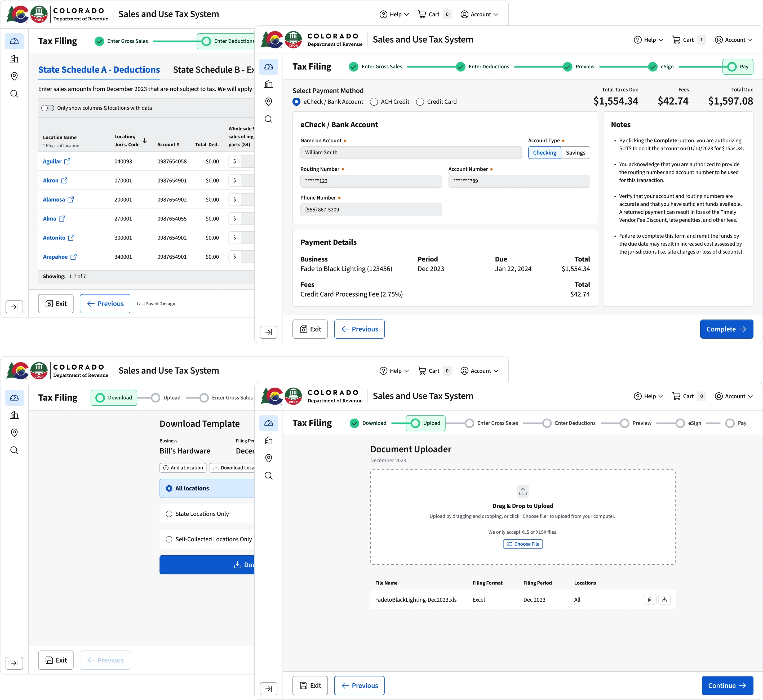763x700 pixels.
Task: Click Choose File in the Document Uploader
Action: [522, 544]
